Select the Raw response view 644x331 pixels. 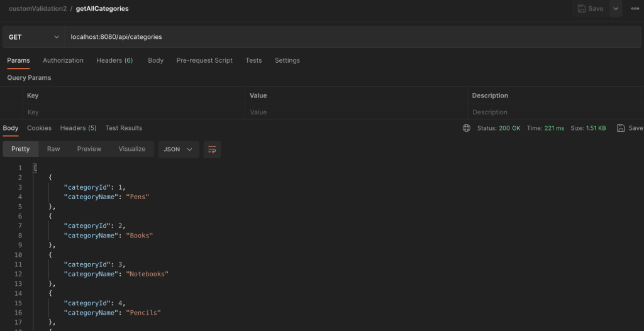point(53,149)
